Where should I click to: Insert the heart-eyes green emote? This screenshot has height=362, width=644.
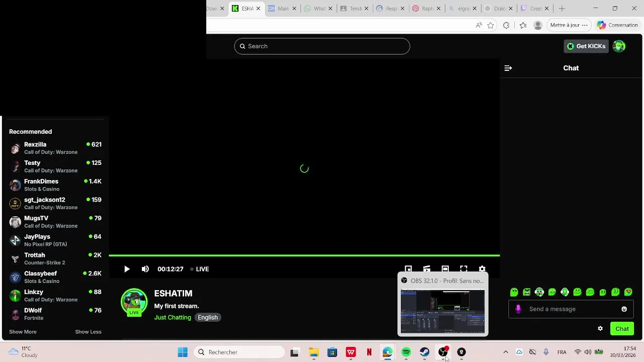pos(628,292)
